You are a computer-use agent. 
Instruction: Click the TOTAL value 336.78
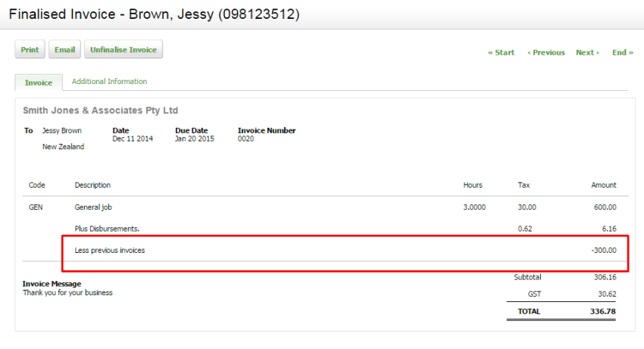603,311
